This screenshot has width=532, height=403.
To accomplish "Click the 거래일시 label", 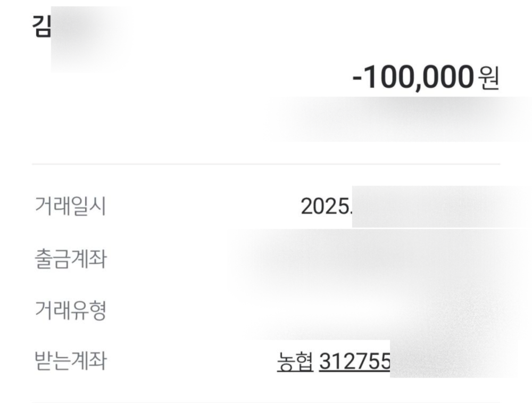I will coord(70,206).
